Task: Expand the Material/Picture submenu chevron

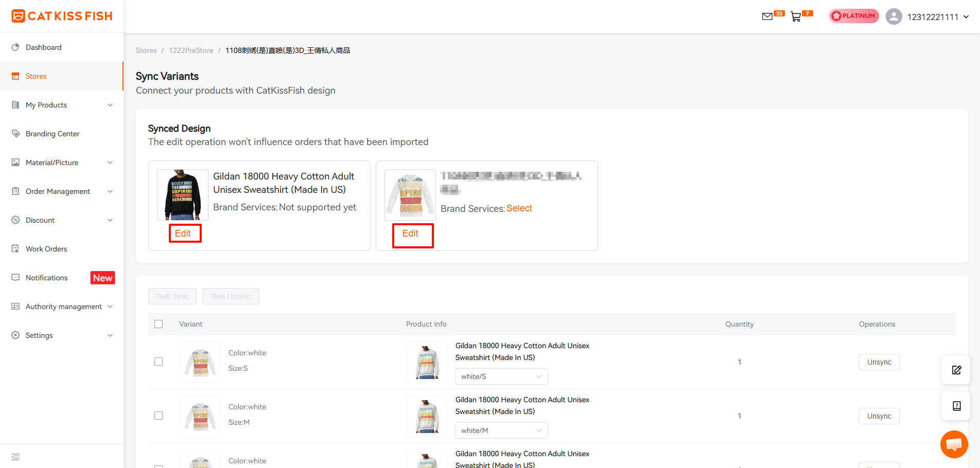Action: pyautogui.click(x=110, y=163)
